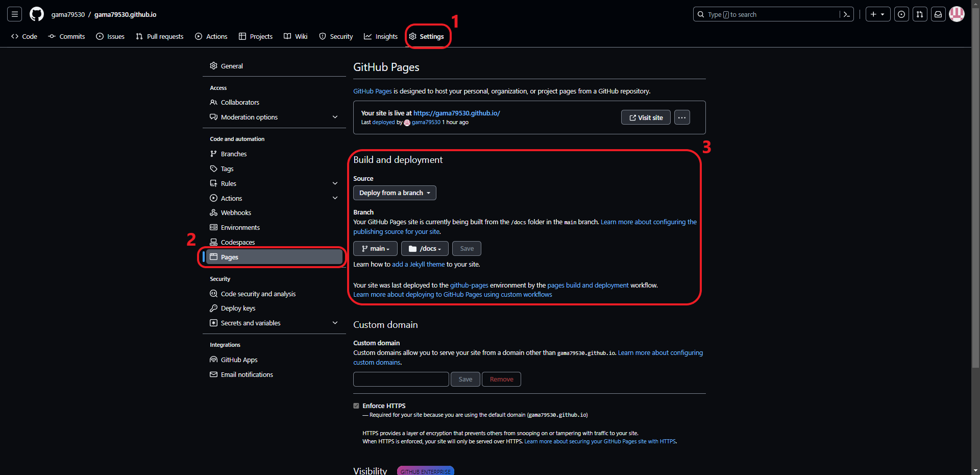This screenshot has height=475, width=980.
Task: Select the Codespaces sidebar item
Action: [x=238, y=242]
